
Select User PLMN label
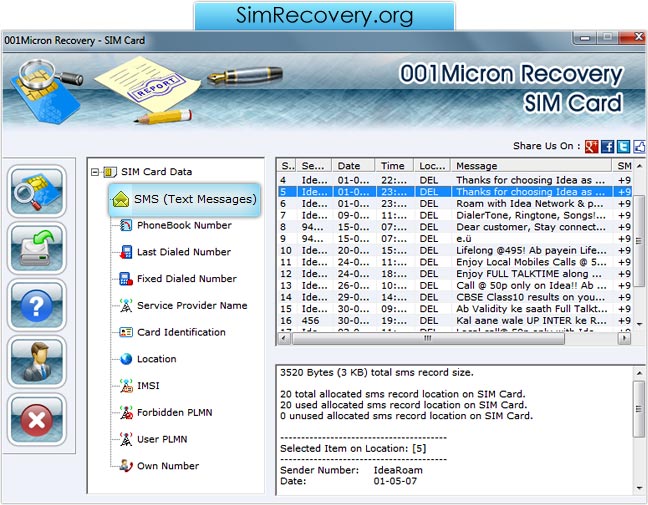(x=162, y=439)
